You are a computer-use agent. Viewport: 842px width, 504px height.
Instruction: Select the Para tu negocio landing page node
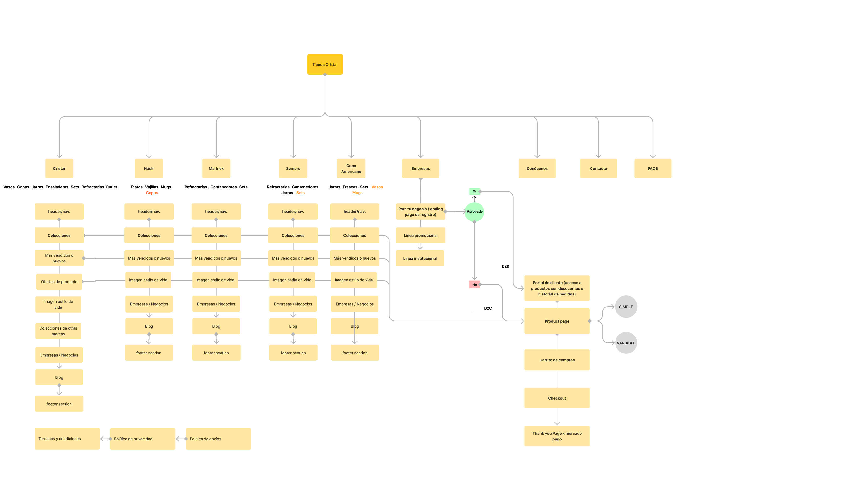point(420,212)
